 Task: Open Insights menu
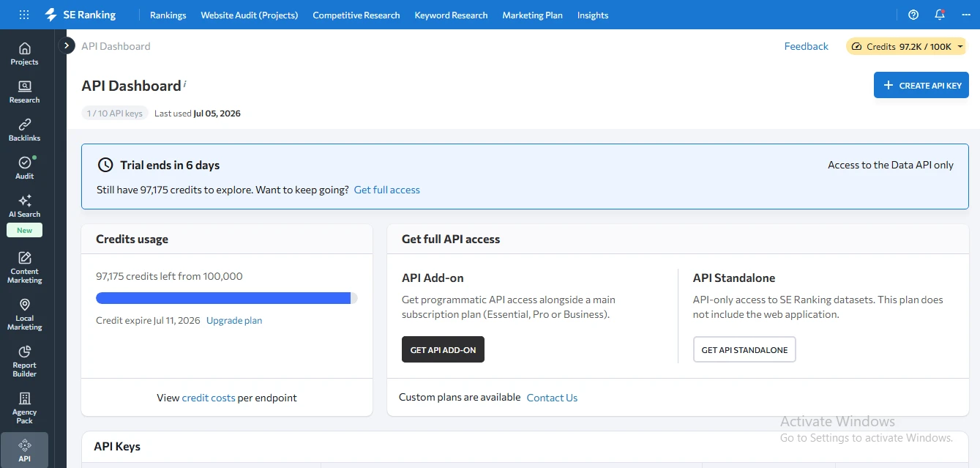592,15
